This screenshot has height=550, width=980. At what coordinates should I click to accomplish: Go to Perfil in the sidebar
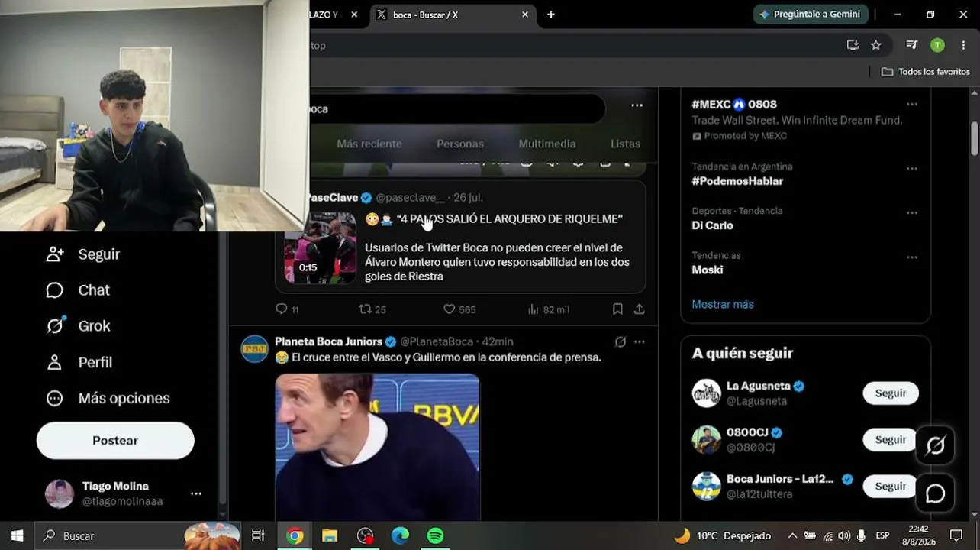coord(79,362)
